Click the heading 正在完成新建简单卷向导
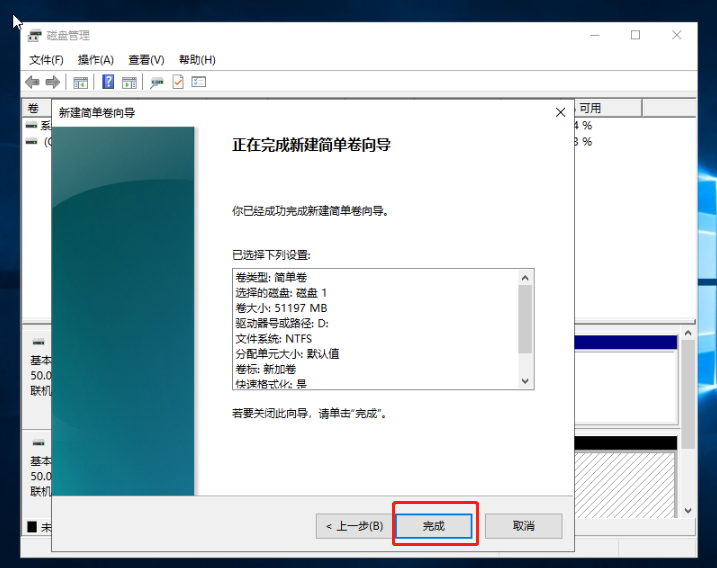Viewport: 717px width, 568px height. [311, 145]
